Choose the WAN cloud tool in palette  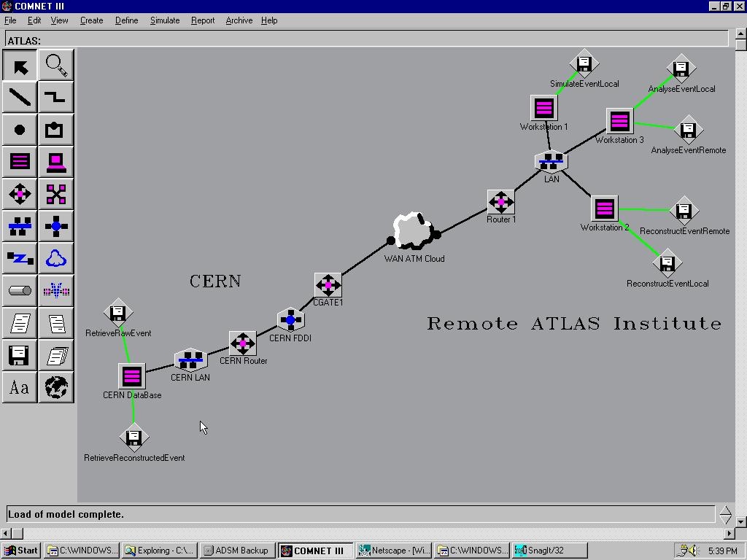[x=56, y=258]
